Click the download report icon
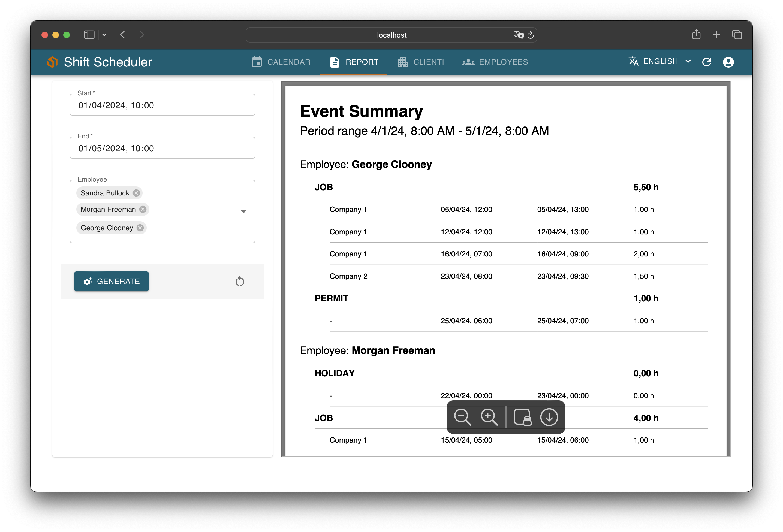Screen dimensions: 783x532 (549, 416)
